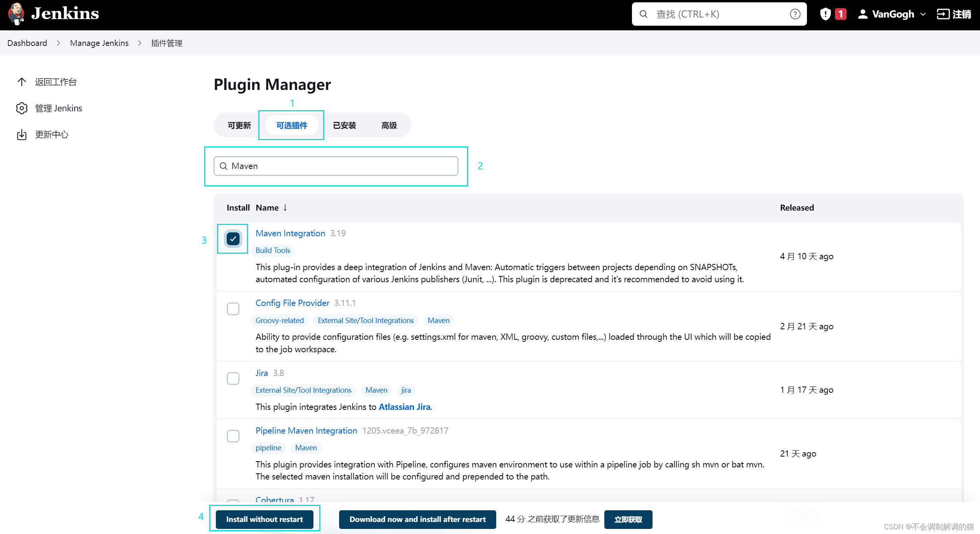Click the magnifier icon in the header search box

(x=644, y=14)
